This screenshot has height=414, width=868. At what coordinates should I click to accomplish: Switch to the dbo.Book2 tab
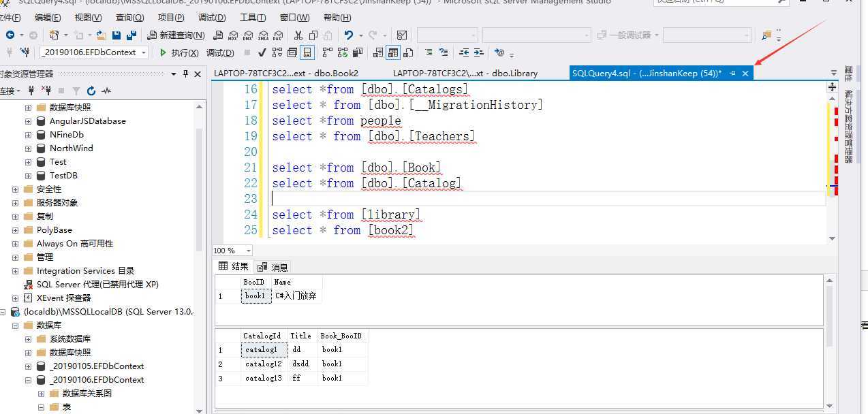pyautogui.click(x=286, y=73)
